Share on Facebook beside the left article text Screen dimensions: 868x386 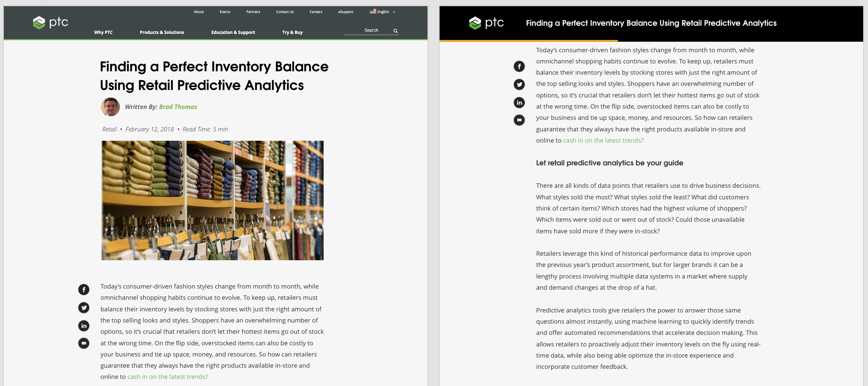(84, 290)
